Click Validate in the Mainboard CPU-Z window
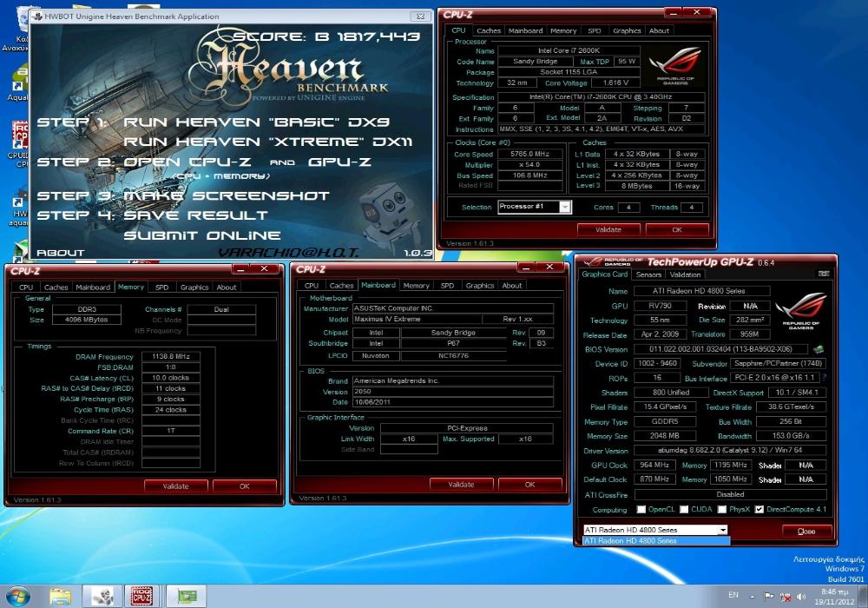The height and width of the screenshot is (608, 868). tap(461, 485)
